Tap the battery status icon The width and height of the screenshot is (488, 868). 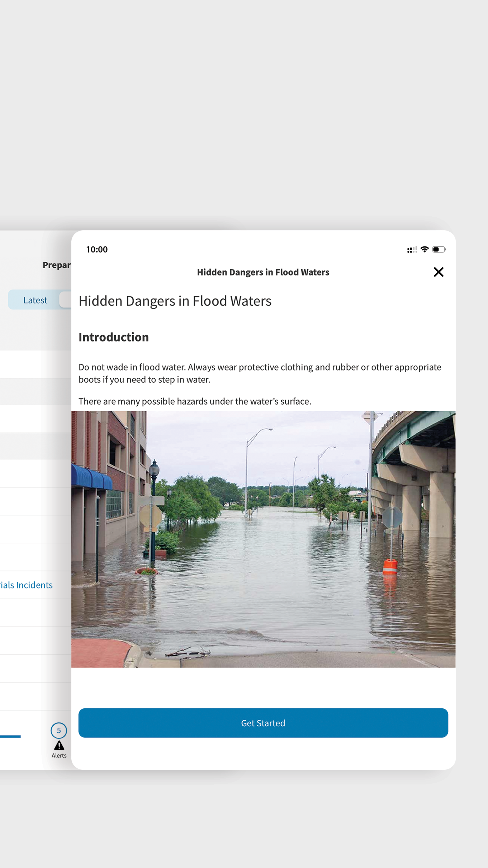tap(439, 249)
